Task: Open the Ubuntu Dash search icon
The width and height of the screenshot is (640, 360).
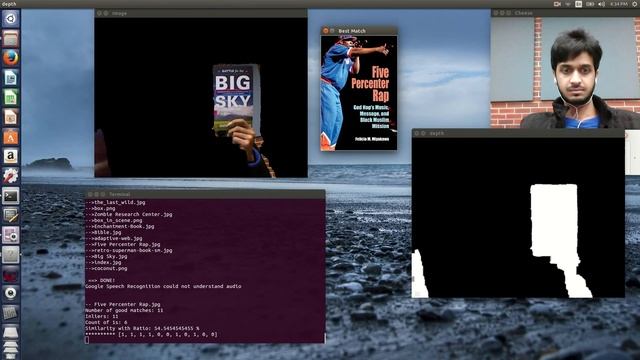Action: coord(11,19)
